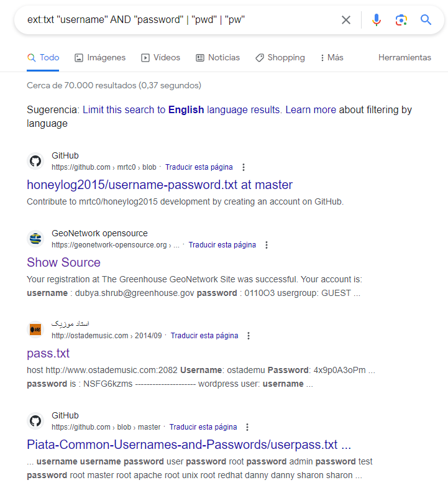Expand the Más menu
This screenshot has width=448, height=503.
pos(332,58)
